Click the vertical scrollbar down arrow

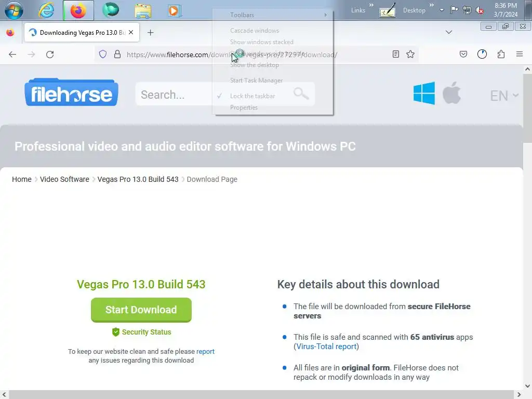[x=527, y=386]
